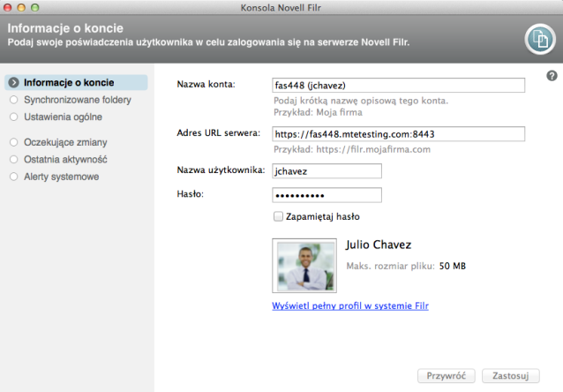The height and width of the screenshot is (392, 563).
Task: Focus the Nazwa użytkownika field
Action: (x=327, y=171)
